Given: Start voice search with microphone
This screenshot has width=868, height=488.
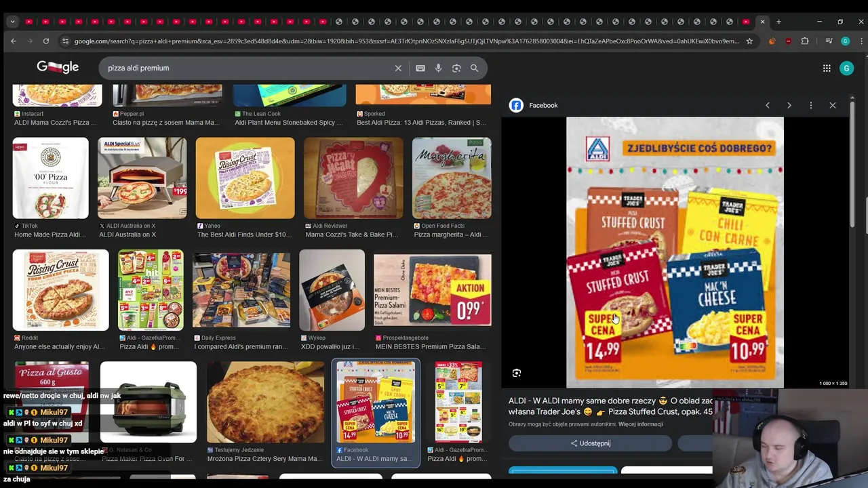Looking at the screenshot, I should tap(438, 68).
